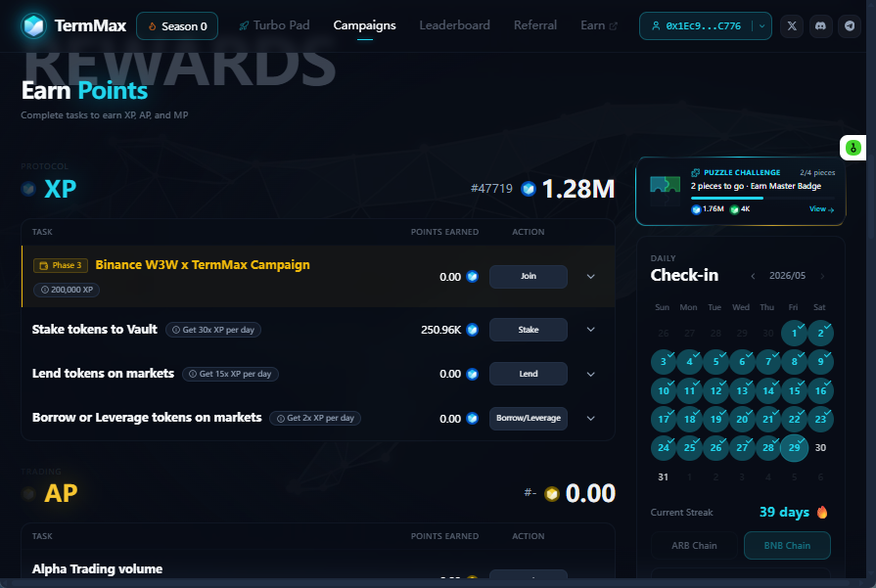Click the Binance W3W x TermMax Campaign title

coord(203,265)
